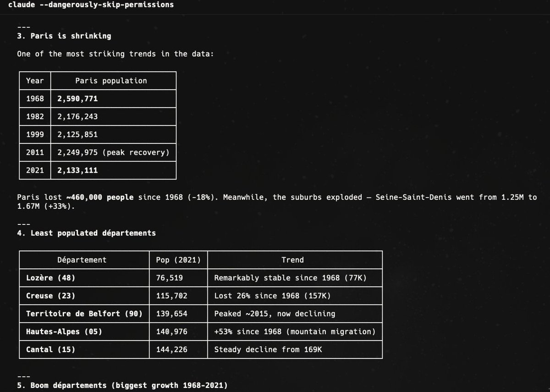Screen dimensions: 550x392
Task: Click the 'Seine-Saint-Denis' mention in the paragraph
Action: pyautogui.click(x=413, y=197)
